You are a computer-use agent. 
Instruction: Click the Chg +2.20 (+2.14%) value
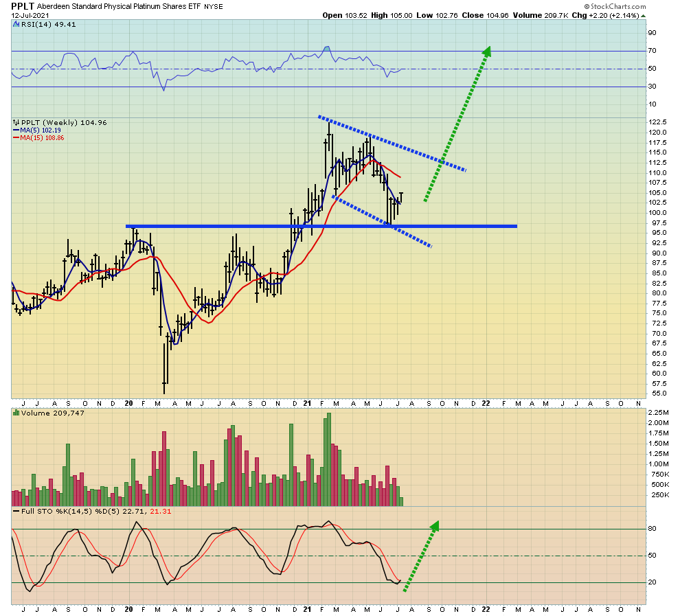605,16
